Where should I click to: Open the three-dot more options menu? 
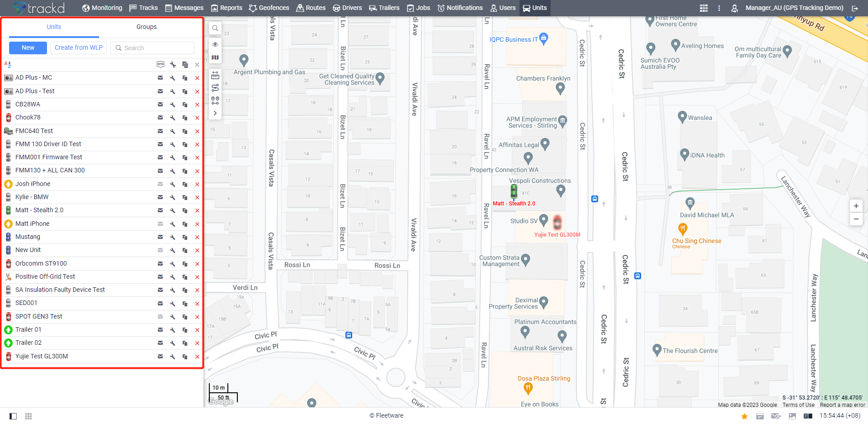719,8
